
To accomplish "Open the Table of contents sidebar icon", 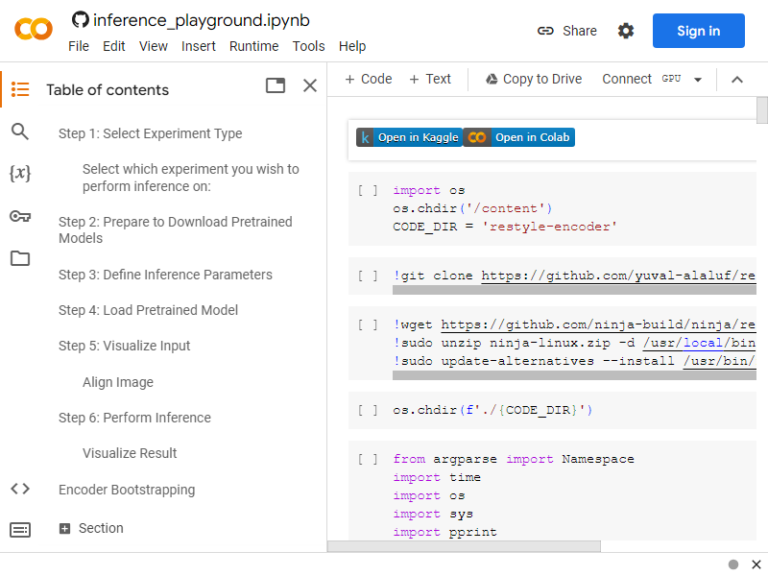I will coord(20,89).
